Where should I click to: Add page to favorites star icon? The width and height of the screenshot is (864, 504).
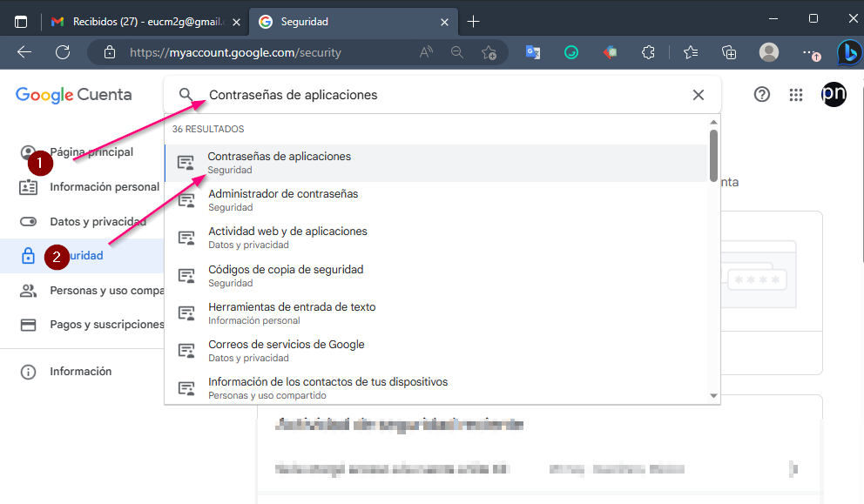click(489, 52)
